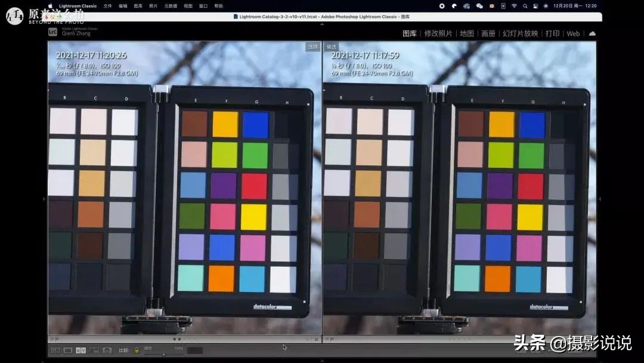Switch to survey view icon
Viewport: 644px width, 363px height.
pos(94,350)
